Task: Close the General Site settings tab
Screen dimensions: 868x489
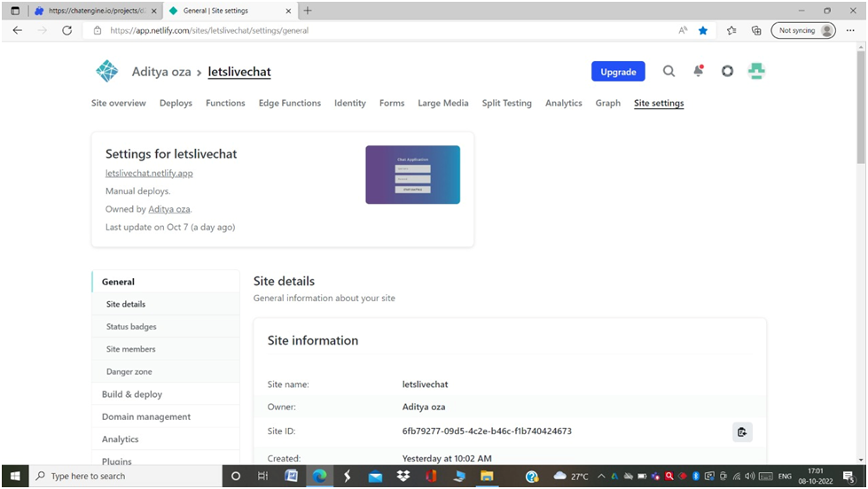Action: pyautogui.click(x=288, y=11)
